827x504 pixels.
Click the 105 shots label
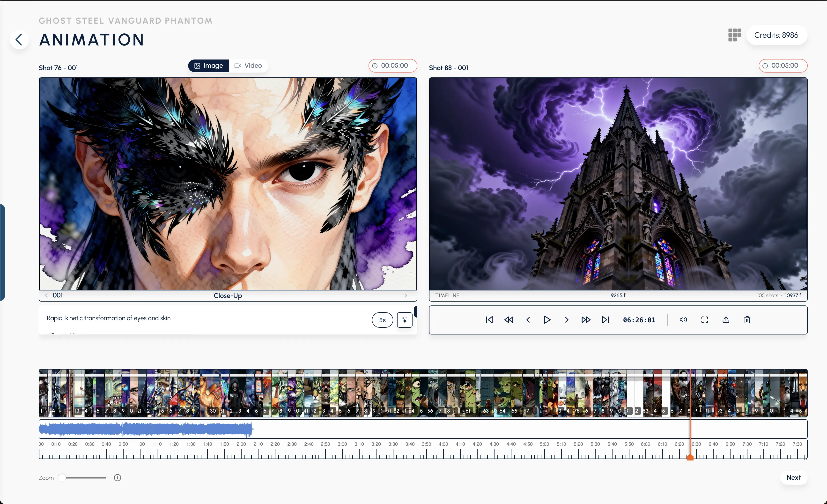pos(767,295)
